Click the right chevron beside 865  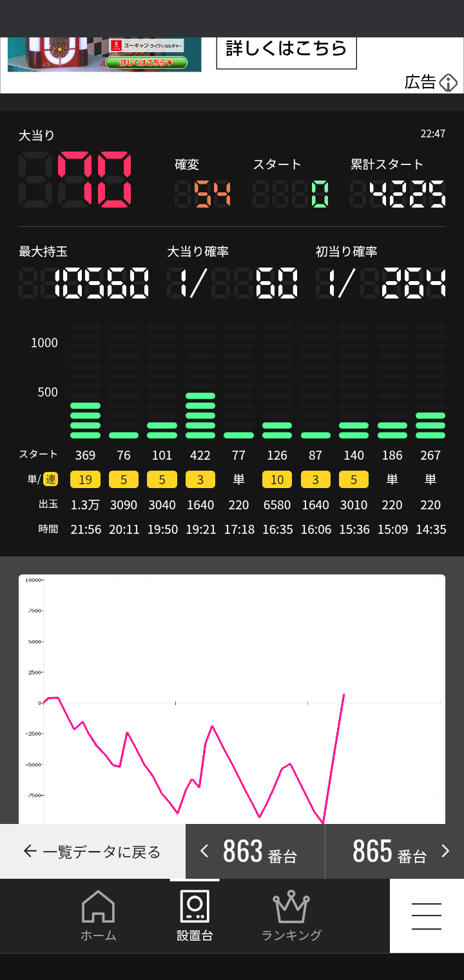coord(445,851)
